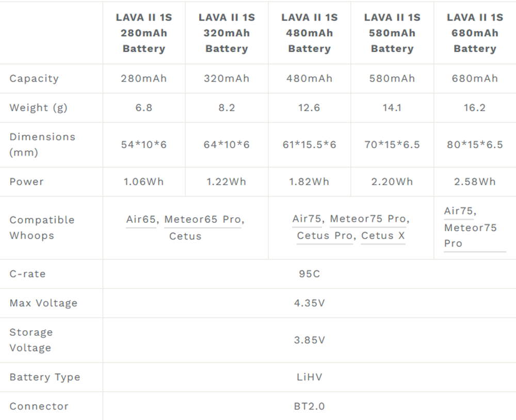
Task: Open Meteor75 Pro link in 680mAh column
Action: pyautogui.click(x=470, y=236)
